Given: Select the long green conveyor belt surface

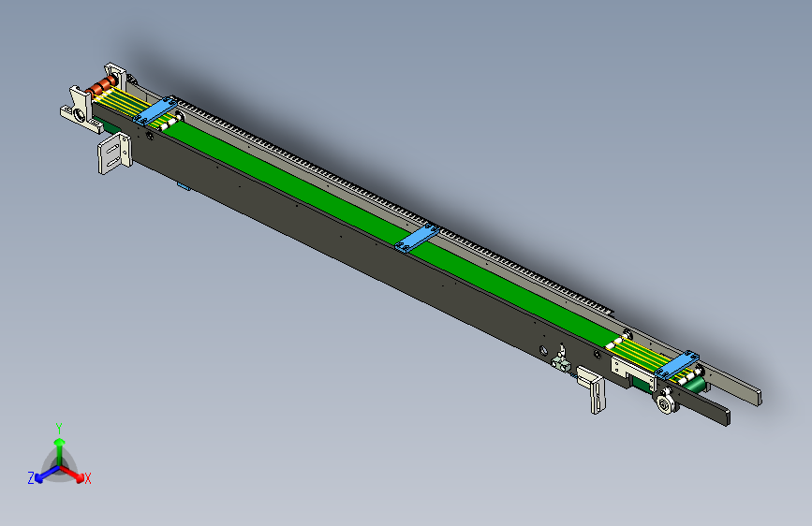Looking at the screenshot, I should (x=383, y=228).
